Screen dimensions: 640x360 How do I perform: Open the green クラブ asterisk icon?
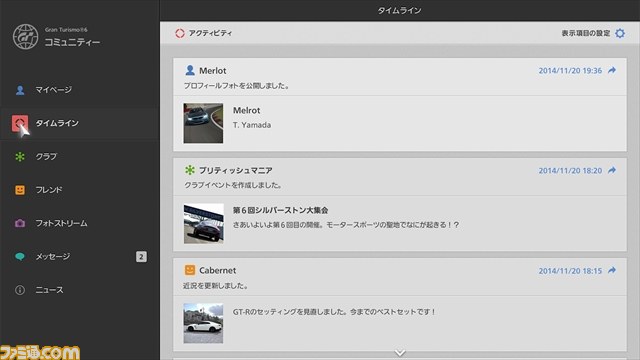(20, 157)
